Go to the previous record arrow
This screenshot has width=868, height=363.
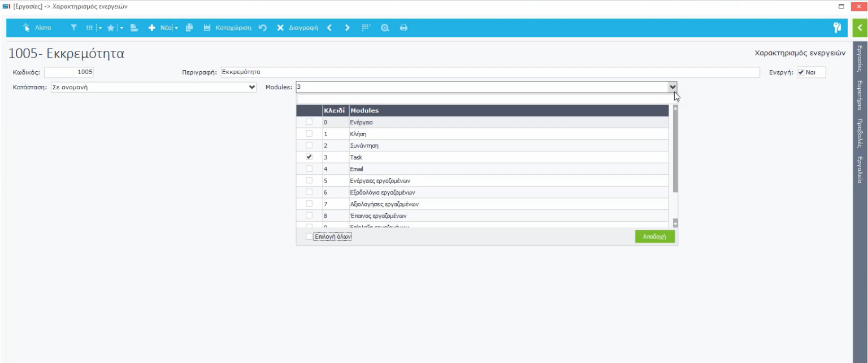[x=329, y=28]
